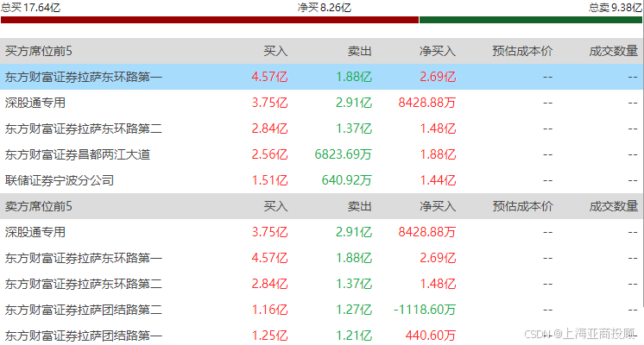Image resolution: width=644 pixels, height=345 pixels.
Task: Click the 1.44亿 net buy amount
Action: point(438,180)
